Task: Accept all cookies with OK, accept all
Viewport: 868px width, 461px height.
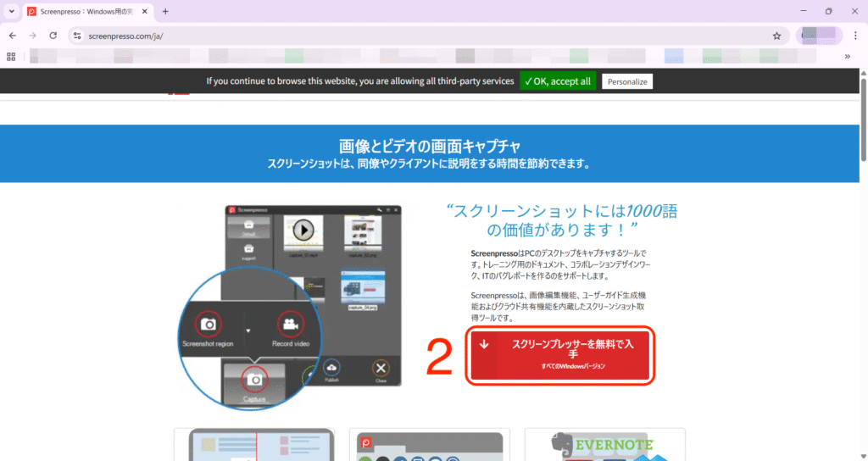Action: pos(558,81)
